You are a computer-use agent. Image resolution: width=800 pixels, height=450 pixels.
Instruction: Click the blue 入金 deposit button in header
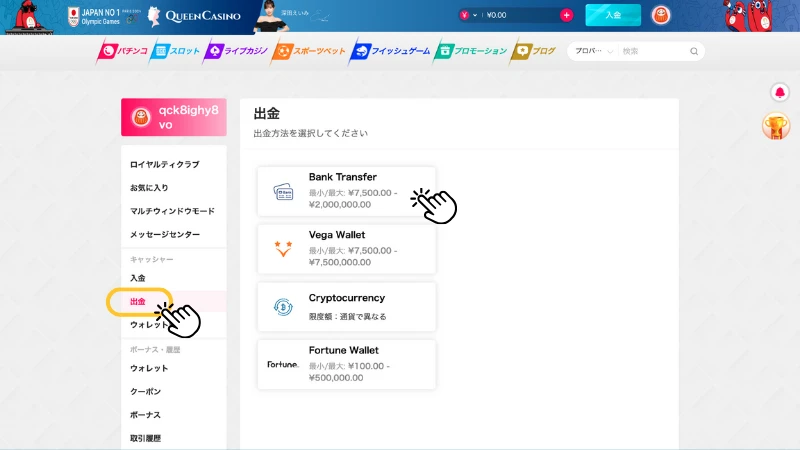tap(613, 15)
